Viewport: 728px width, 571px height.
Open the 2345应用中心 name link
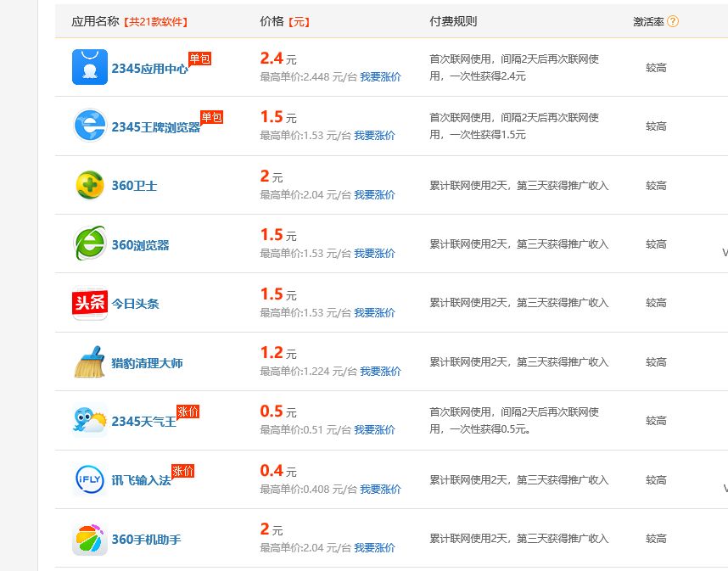149,69
